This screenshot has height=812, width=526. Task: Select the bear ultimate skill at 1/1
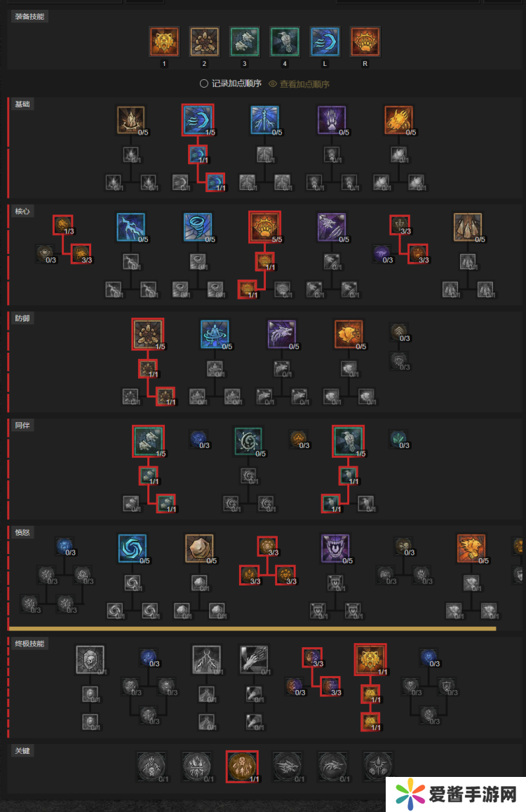(370, 660)
